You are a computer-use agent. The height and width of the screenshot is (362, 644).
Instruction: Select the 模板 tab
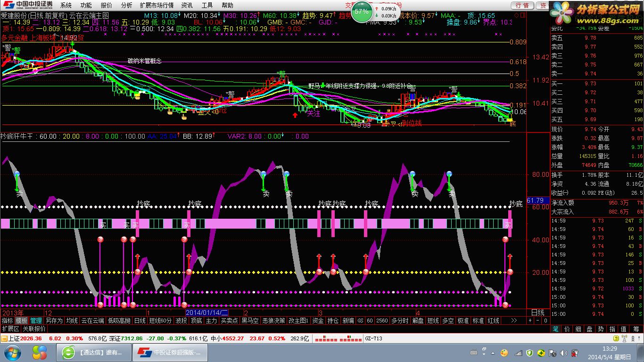click(x=22, y=321)
